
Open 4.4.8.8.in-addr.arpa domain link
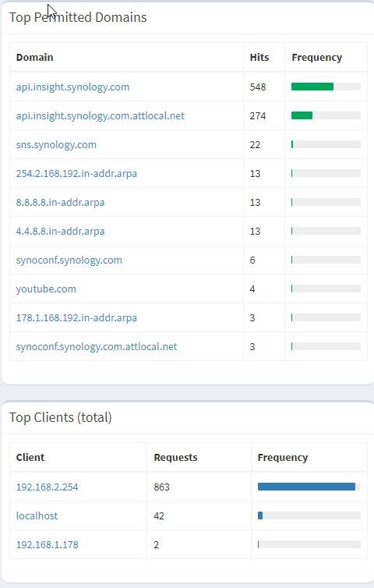60,231
